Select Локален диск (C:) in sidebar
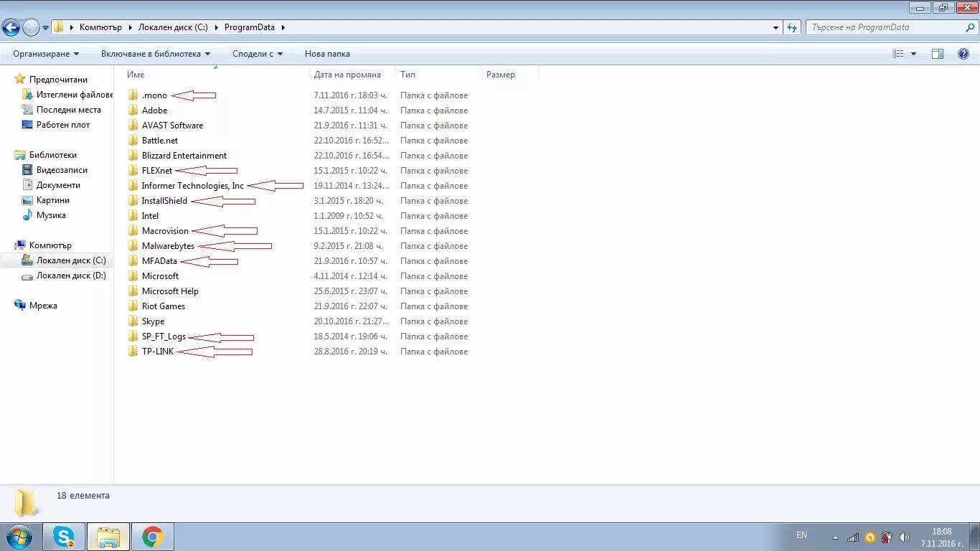The height and width of the screenshot is (551, 980). (x=71, y=260)
